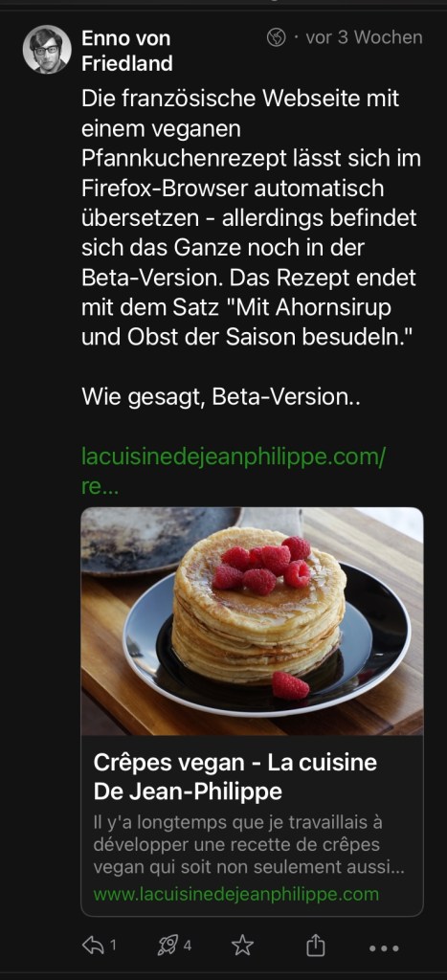Reply to the post with arrow icon
The width and height of the screenshot is (447, 980).
pos(93,945)
